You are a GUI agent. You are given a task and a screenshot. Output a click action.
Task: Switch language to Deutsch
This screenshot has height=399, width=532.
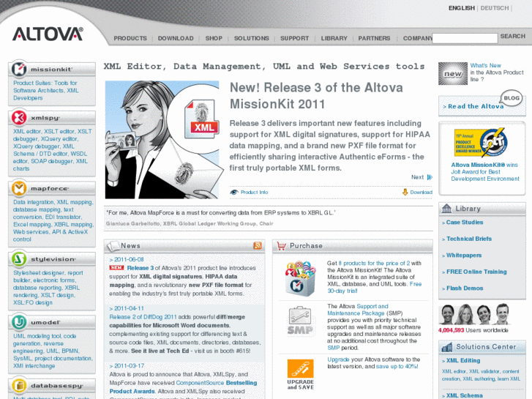(x=495, y=8)
